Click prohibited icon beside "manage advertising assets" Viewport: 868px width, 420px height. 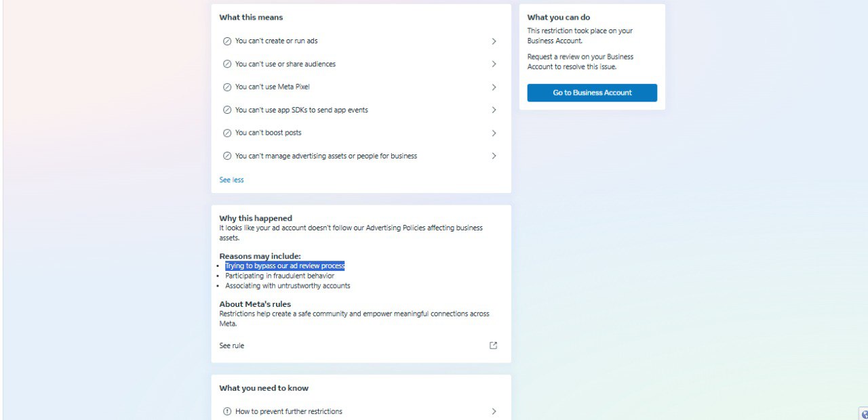pyautogui.click(x=227, y=156)
